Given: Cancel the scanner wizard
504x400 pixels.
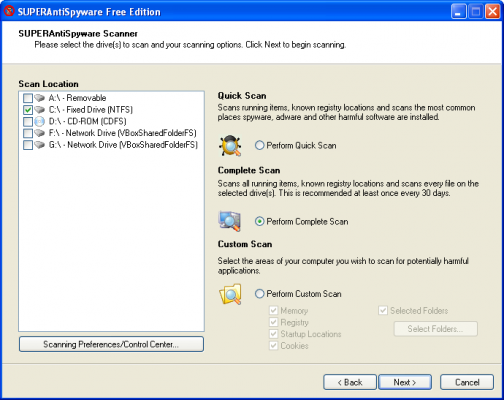Looking at the screenshot, I should [x=467, y=382].
